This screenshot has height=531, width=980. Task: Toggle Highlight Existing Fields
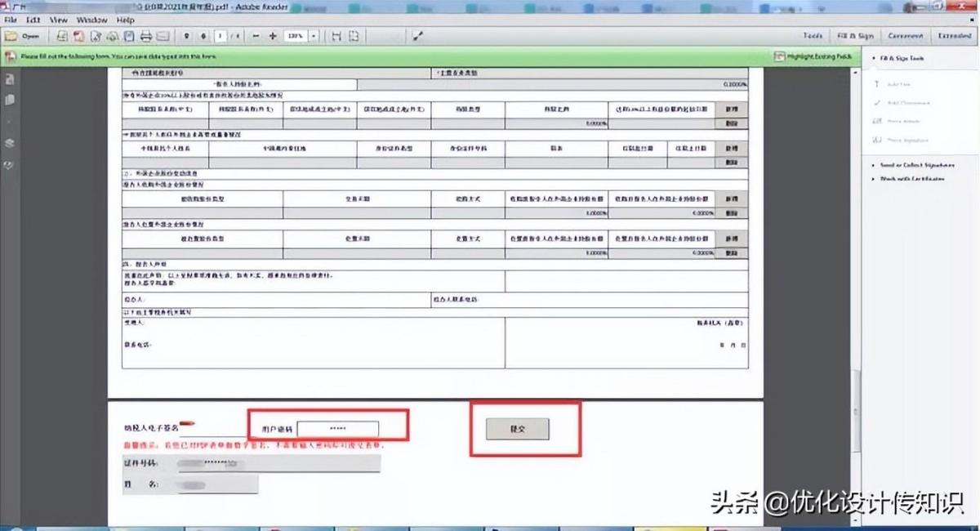pyautogui.click(x=813, y=57)
